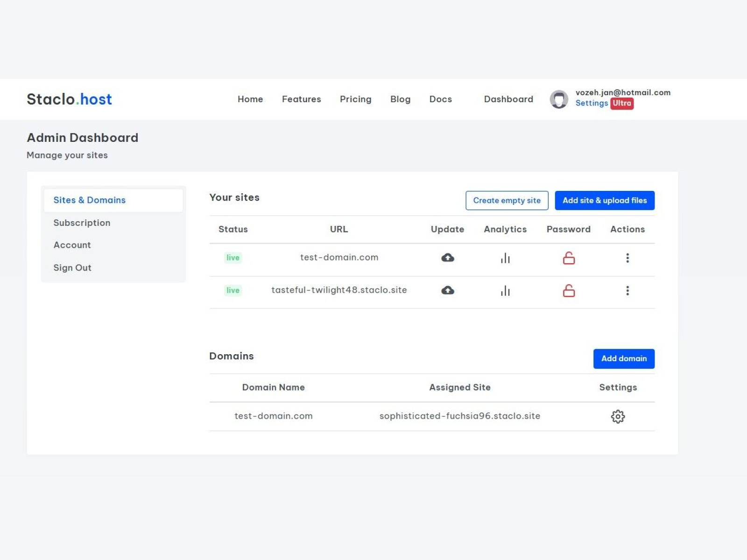
Task: Click Add domain button
Action: click(x=624, y=359)
